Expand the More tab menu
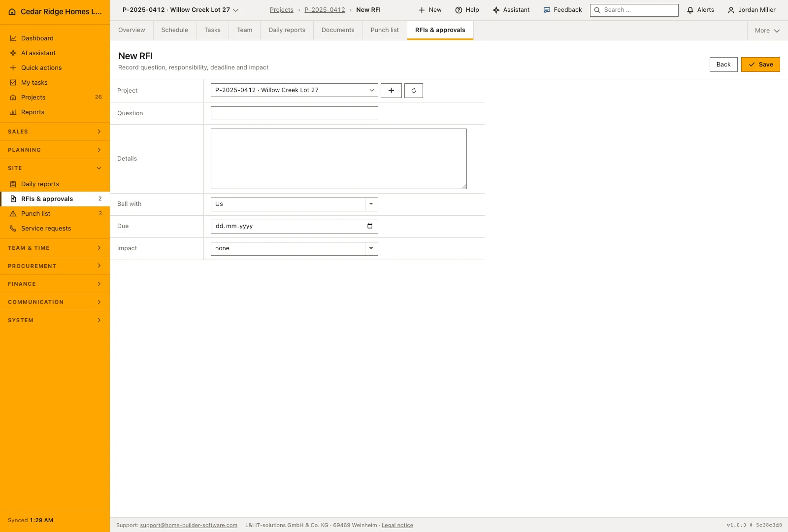 click(767, 31)
